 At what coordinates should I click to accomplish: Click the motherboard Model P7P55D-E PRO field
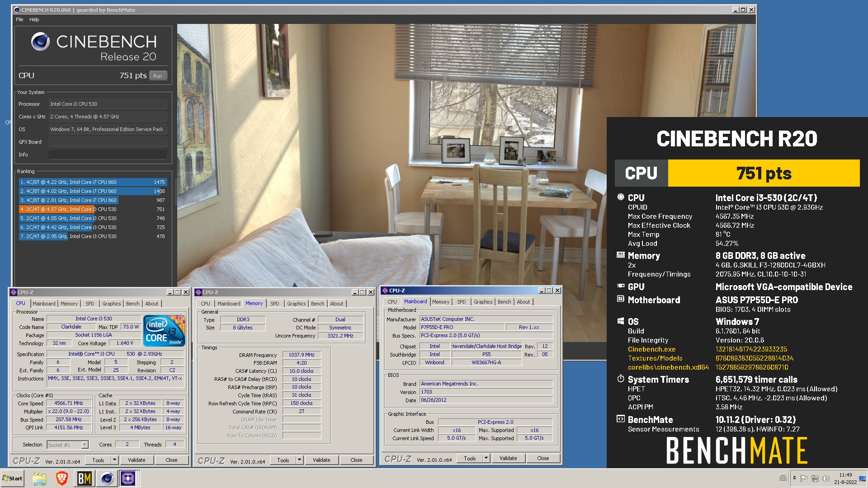[x=462, y=327]
